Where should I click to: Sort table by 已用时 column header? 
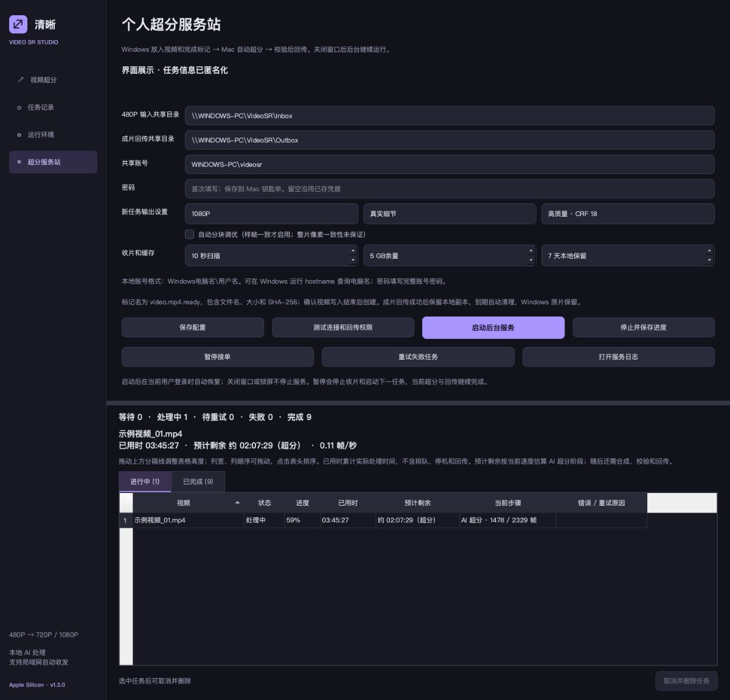pos(348,503)
